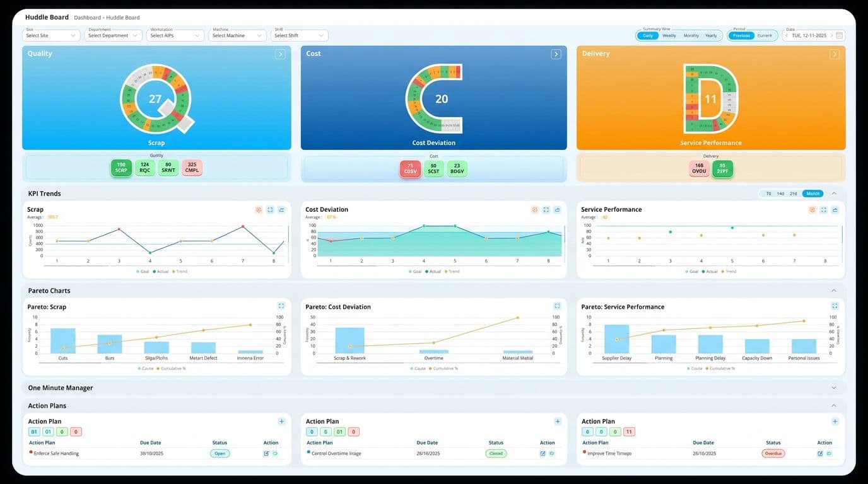This screenshot has height=484, width=868.
Task: Switch KPI Trends range to Month
Action: pos(812,193)
